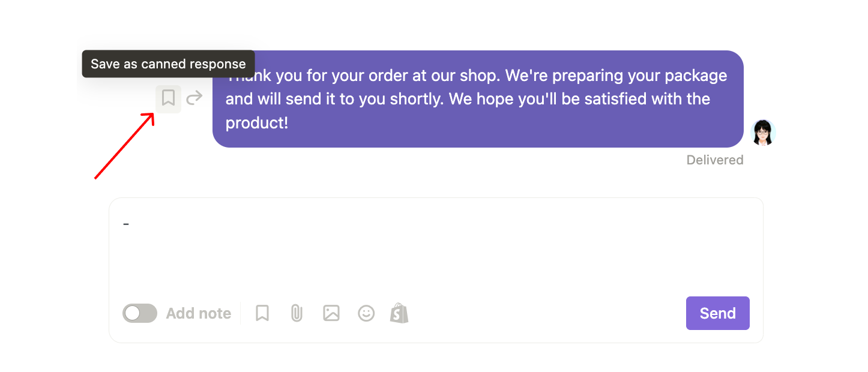868x372 pixels.
Task: Focus the message text input area
Action: [x=436, y=252]
